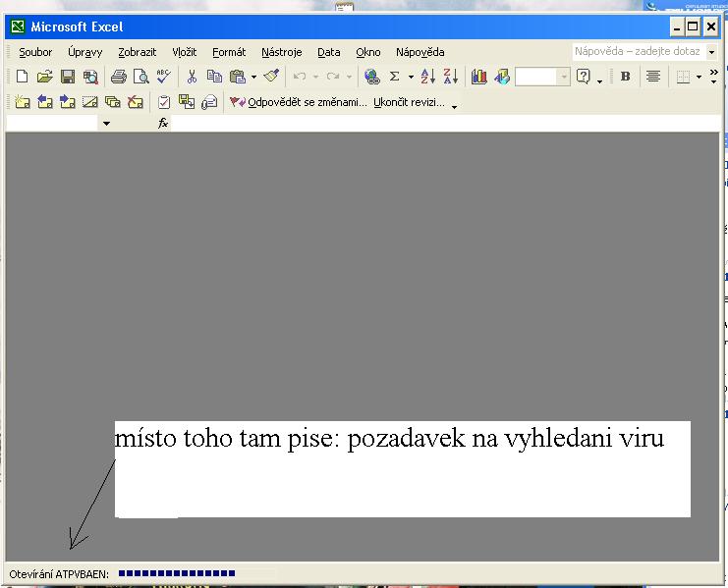The width and height of the screenshot is (728, 588).
Task: Open the Soubor menu
Action: point(36,52)
